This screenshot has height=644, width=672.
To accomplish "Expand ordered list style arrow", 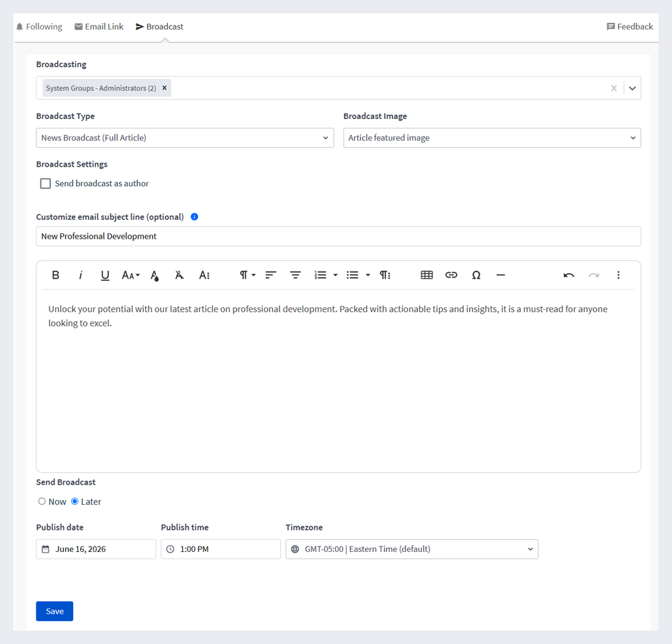I will [x=335, y=275].
